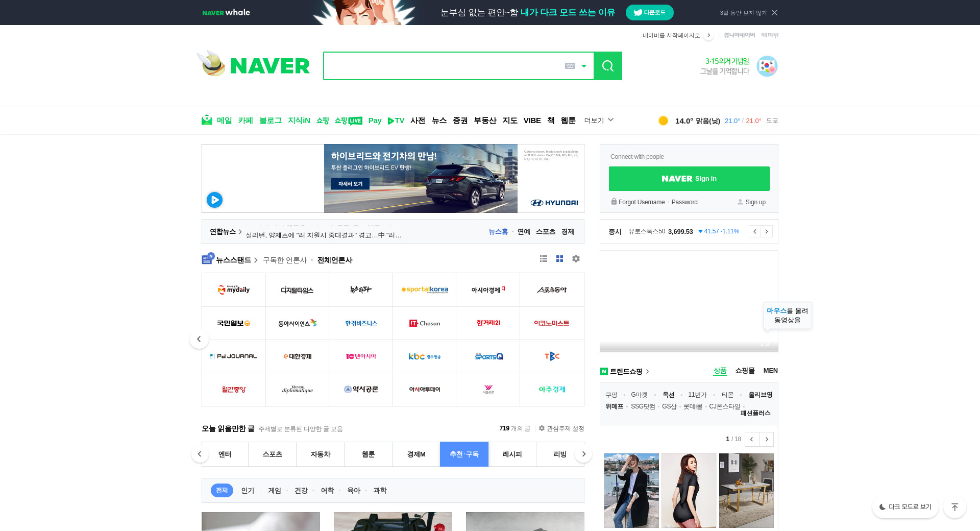Click the green search magnifier button

tap(607, 66)
